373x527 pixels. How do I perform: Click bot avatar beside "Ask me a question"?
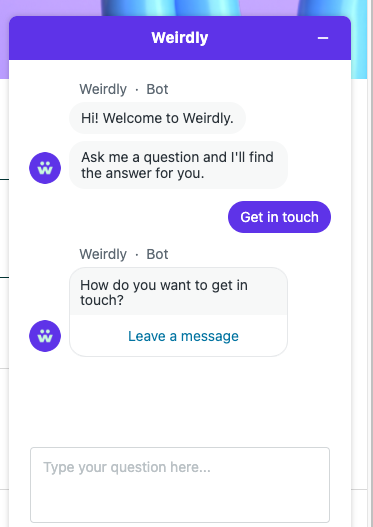pos(45,168)
